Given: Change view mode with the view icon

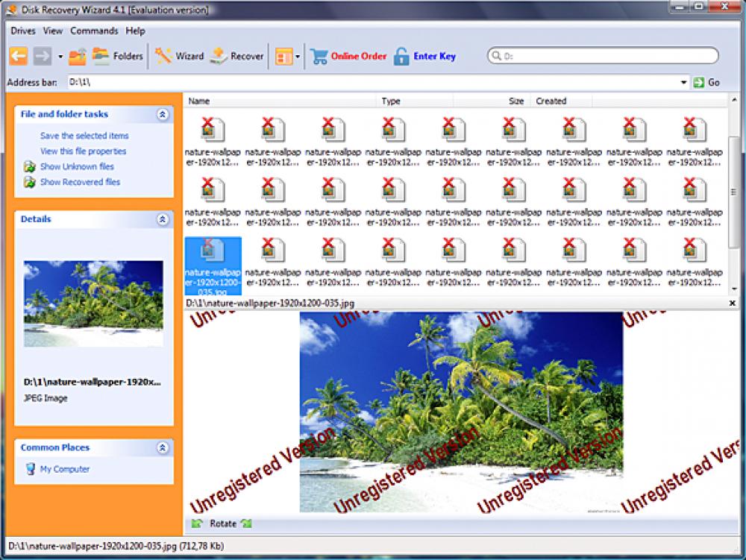Looking at the screenshot, I should [282, 55].
